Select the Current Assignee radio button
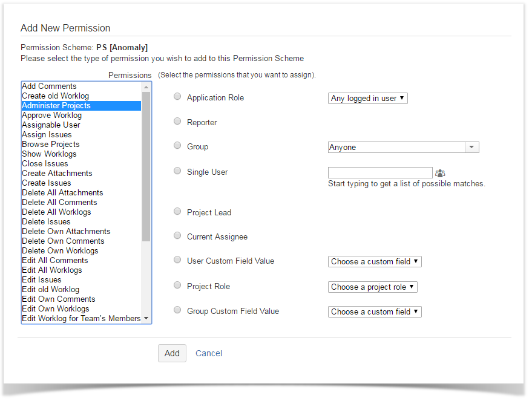 [177, 235]
